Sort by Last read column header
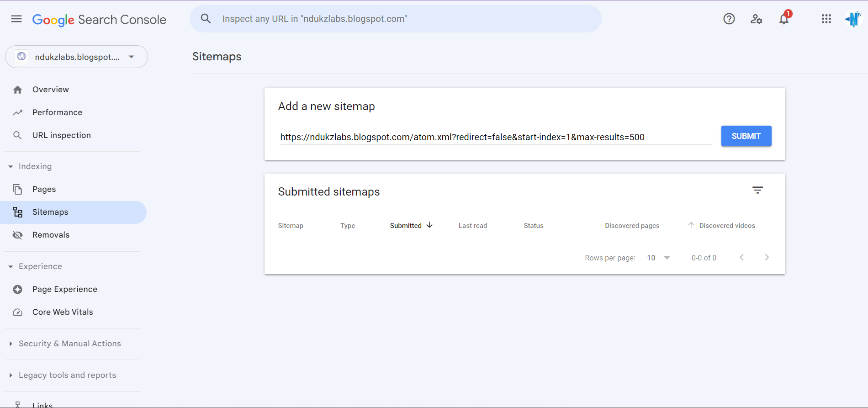Screen dimensions: 868x408 coord(473,226)
